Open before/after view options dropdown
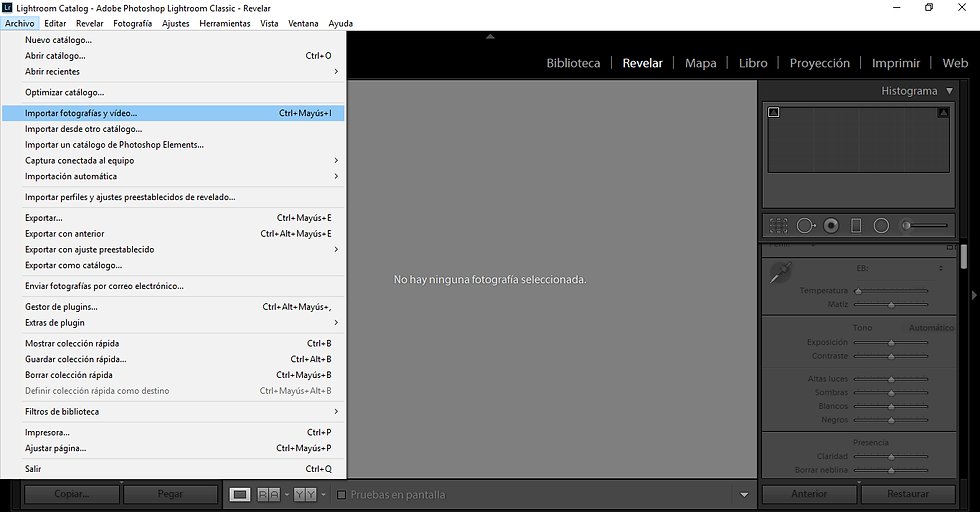 [287, 494]
